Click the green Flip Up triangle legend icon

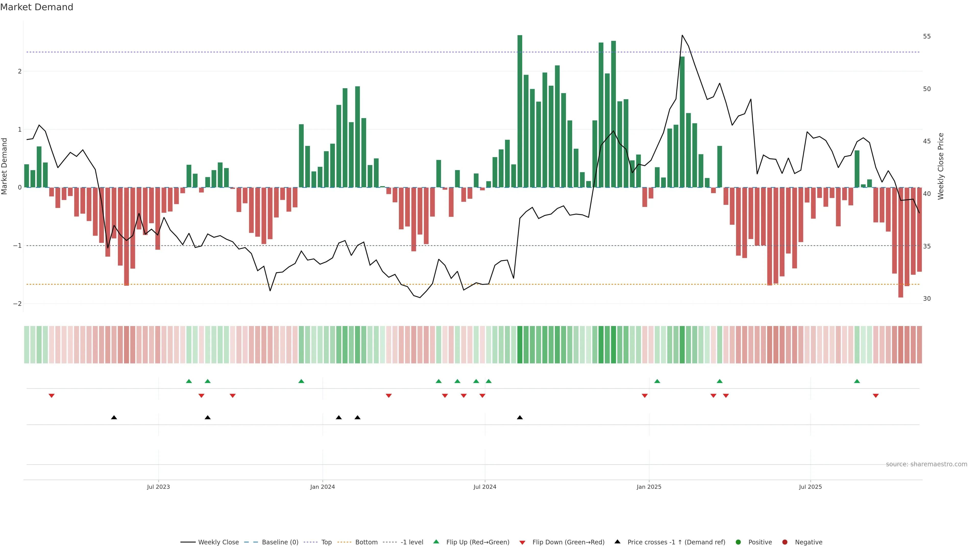436,542
